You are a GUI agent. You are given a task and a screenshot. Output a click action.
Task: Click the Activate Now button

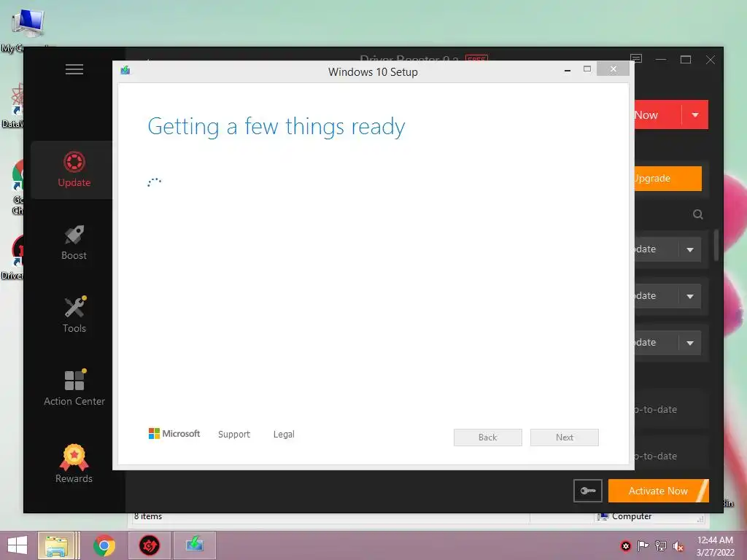(659, 491)
